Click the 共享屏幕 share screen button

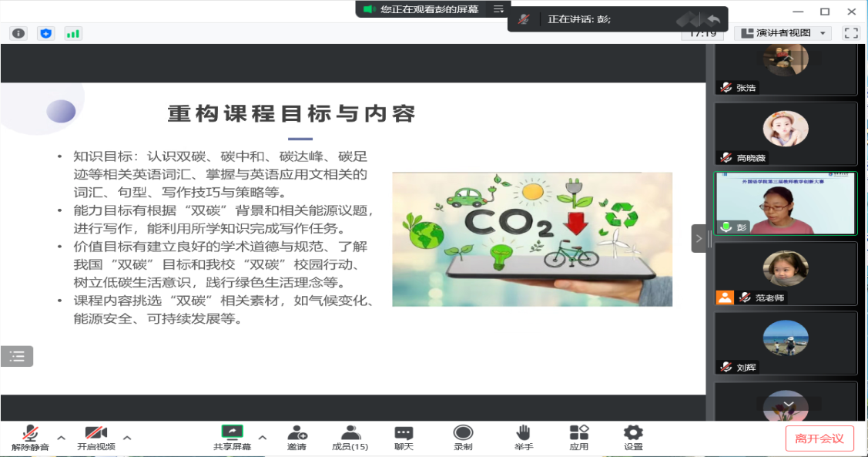232,437
